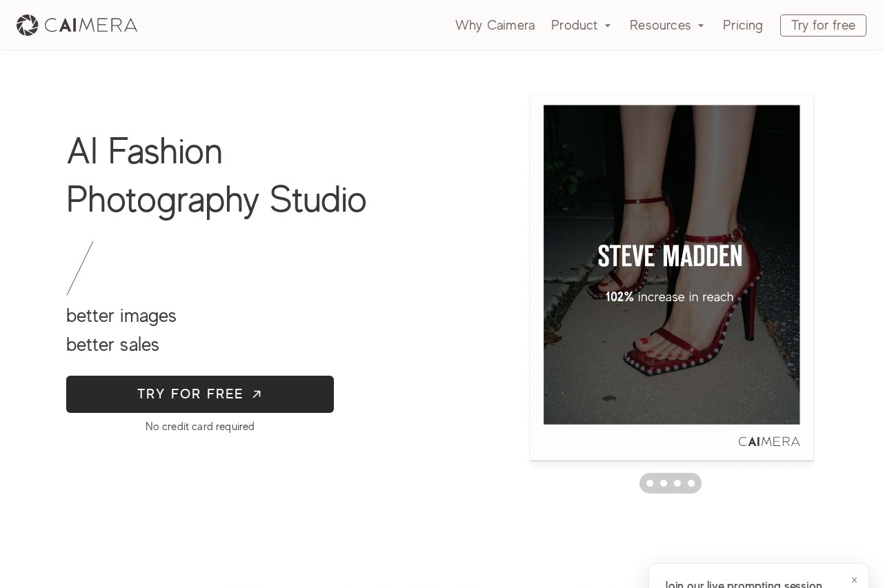
Task: Close the live prompting session popup
Action: point(854,580)
